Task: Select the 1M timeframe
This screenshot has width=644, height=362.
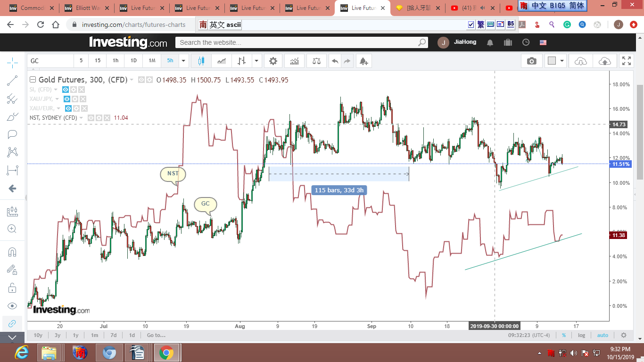Action: 152,61
